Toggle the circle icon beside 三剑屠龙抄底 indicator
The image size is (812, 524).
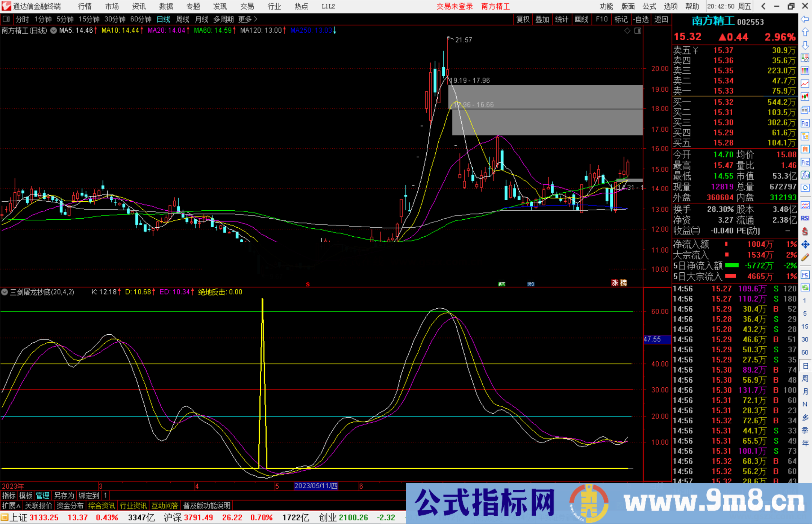pyautogui.click(x=5, y=292)
